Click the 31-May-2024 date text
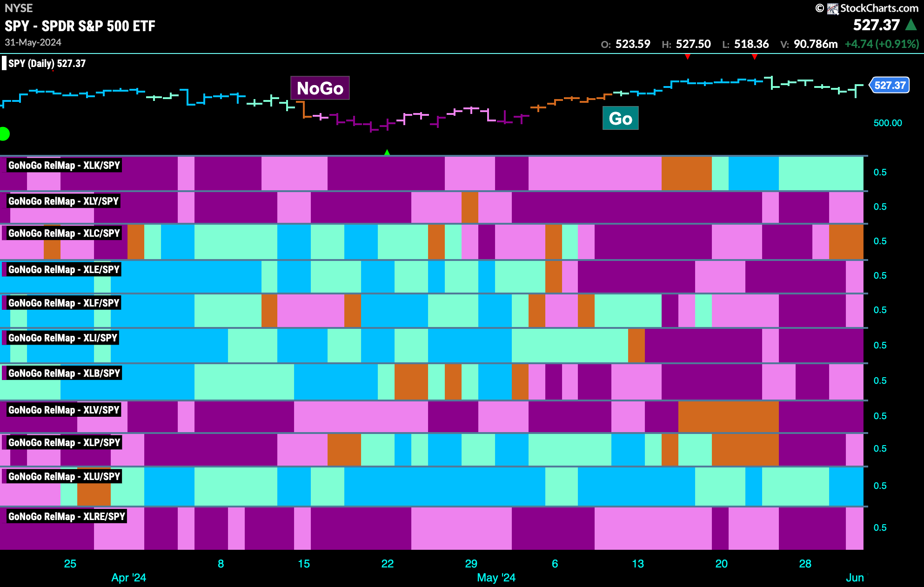The image size is (924, 587). pyautogui.click(x=33, y=42)
